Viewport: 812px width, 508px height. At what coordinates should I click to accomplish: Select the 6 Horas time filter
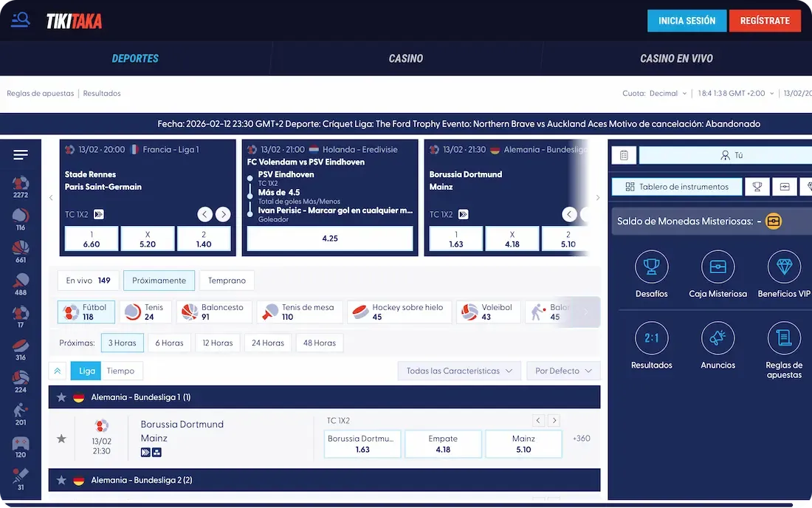(169, 343)
